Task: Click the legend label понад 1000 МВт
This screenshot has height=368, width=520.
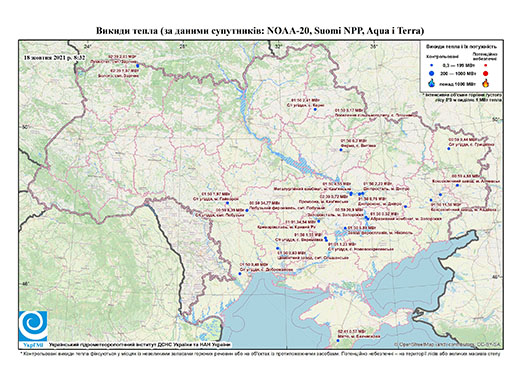Action: 457,83
